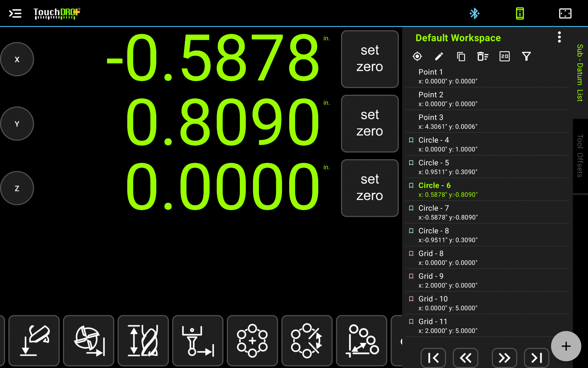The width and height of the screenshot is (588, 368).
Task: Go to previous point with double-left arrows
Action: pyautogui.click(x=465, y=358)
